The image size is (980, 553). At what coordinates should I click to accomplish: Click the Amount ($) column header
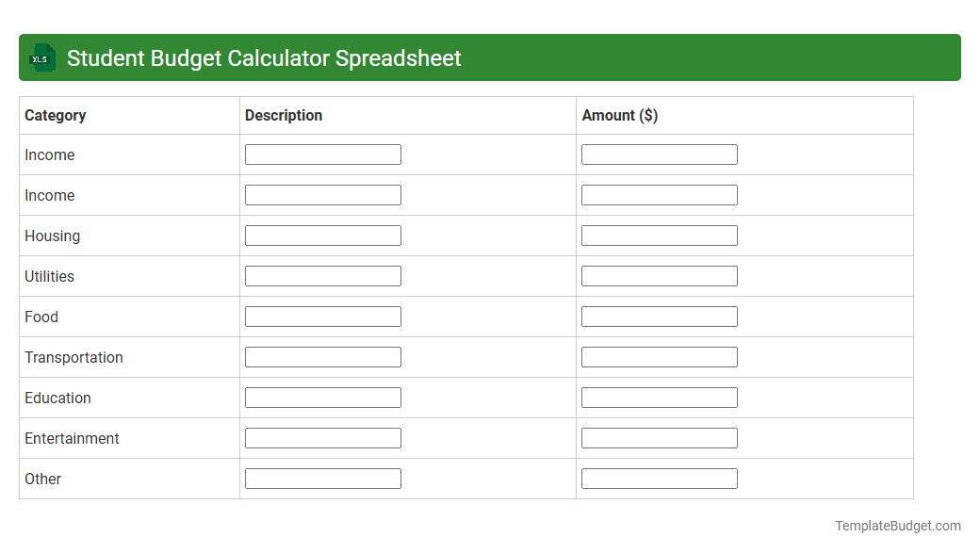pyautogui.click(x=619, y=115)
